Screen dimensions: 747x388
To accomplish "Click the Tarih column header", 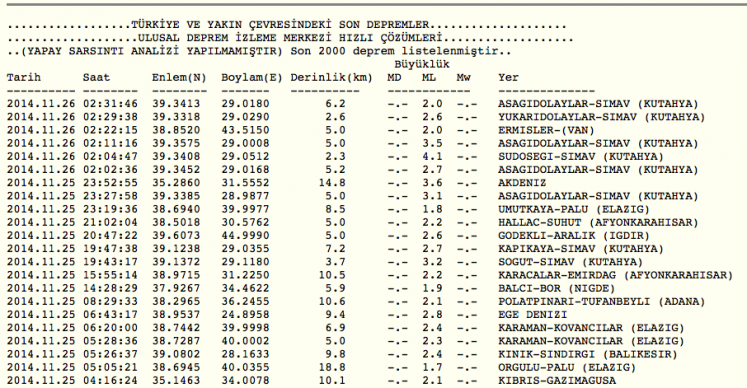I will [24, 78].
